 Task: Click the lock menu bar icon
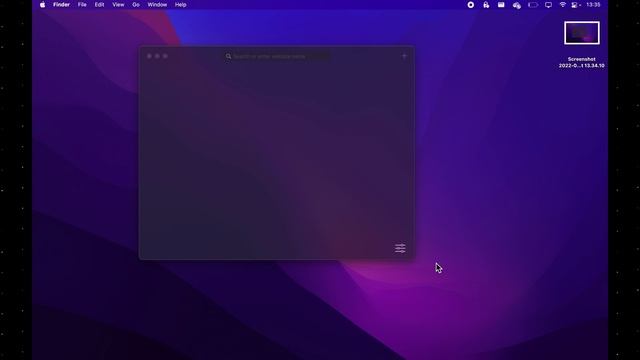coord(486,5)
